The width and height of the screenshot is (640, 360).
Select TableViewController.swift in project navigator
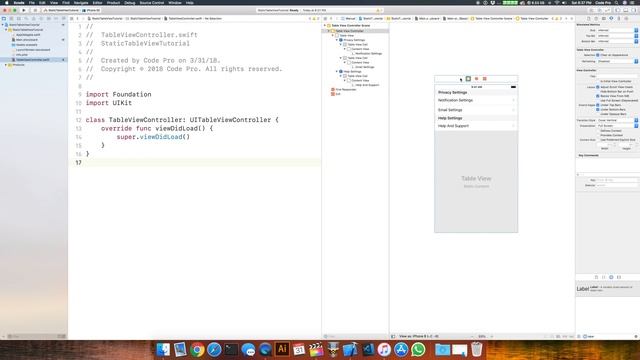point(34,60)
